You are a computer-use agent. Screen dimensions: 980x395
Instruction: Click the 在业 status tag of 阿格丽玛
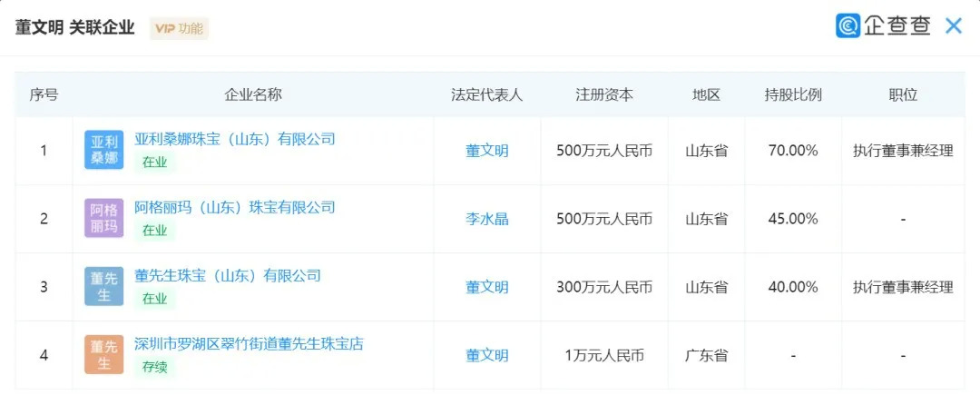[x=154, y=231]
